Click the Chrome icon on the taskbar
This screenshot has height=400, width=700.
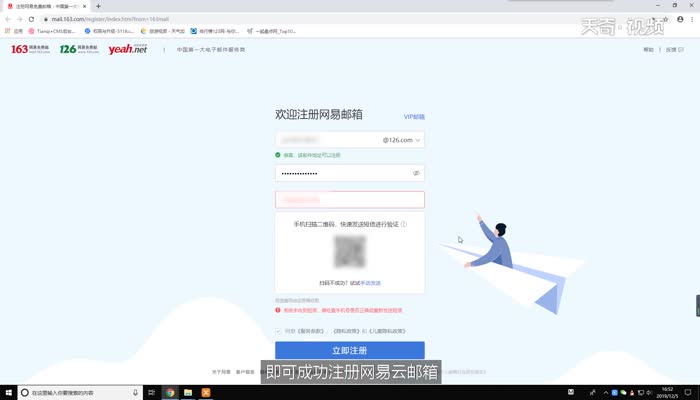pyautogui.click(x=170, y=392)
